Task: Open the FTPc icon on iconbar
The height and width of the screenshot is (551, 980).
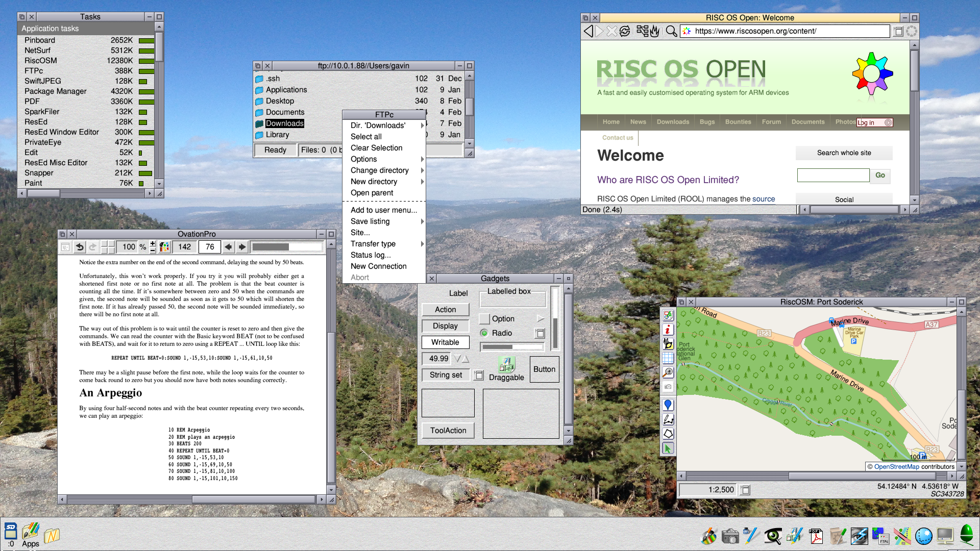Action: 880,536
